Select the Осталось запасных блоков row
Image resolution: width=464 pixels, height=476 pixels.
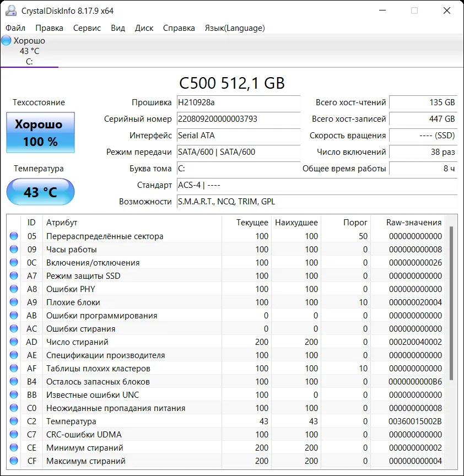pos(220,382)
